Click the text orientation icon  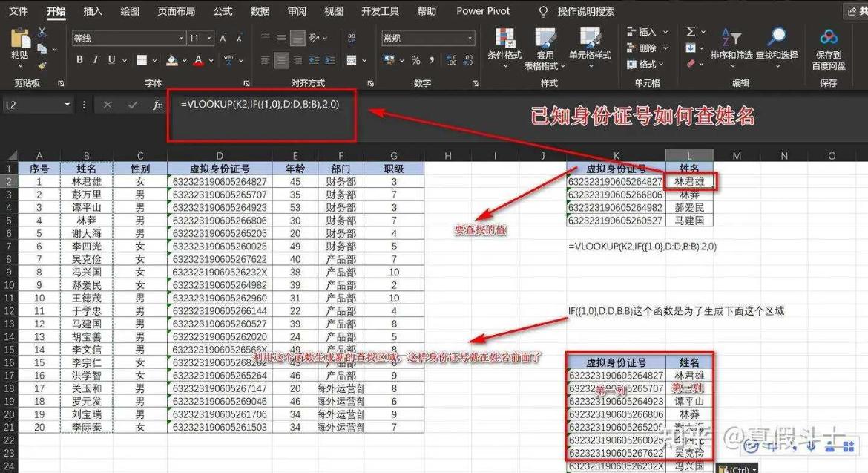click(x=315, y=38)
